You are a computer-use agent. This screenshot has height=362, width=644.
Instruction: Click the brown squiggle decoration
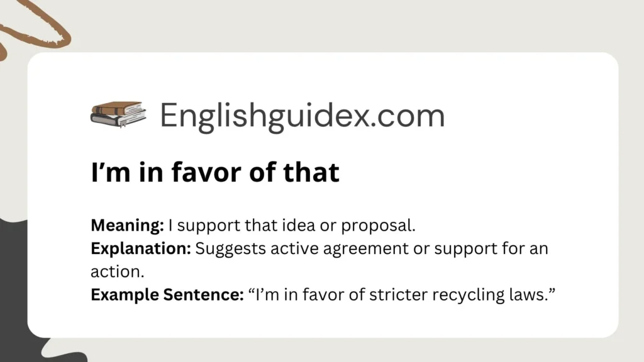coord(39,28)
